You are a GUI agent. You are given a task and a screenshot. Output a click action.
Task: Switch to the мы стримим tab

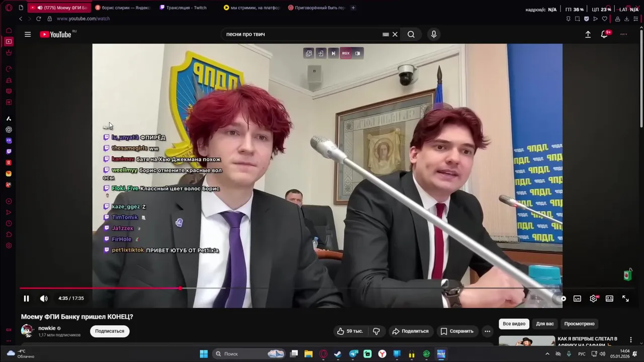pos(251,8)
